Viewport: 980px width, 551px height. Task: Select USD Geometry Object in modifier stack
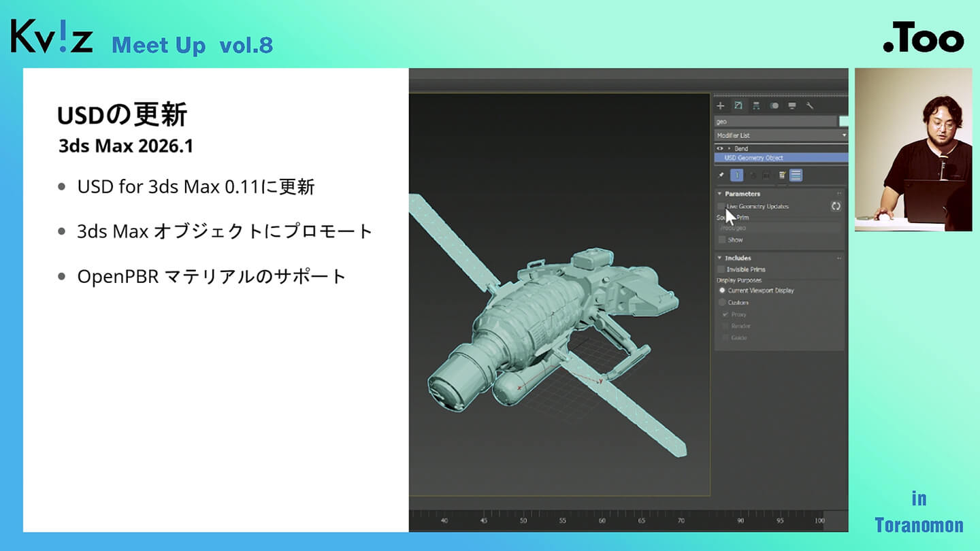(x=753, y=158)
